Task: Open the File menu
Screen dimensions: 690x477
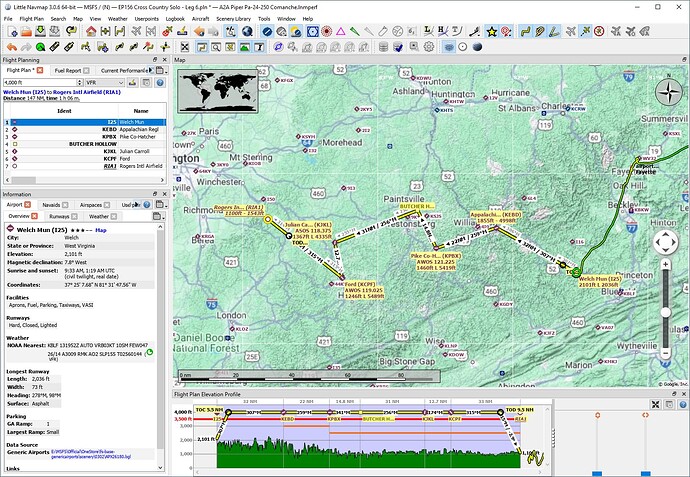Action: (x=8, y=19)
